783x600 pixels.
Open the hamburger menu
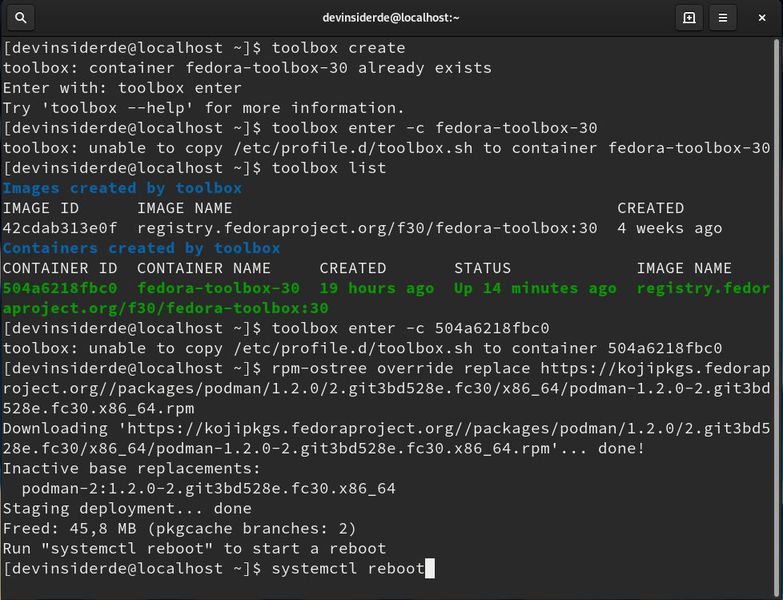723,18
